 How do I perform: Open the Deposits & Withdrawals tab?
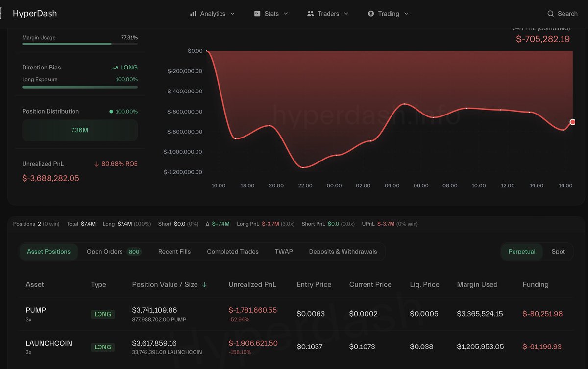(x=343, y=252)
